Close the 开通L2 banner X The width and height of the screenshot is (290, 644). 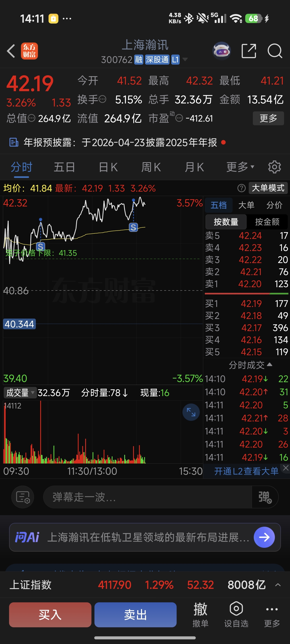pos(286,468)
